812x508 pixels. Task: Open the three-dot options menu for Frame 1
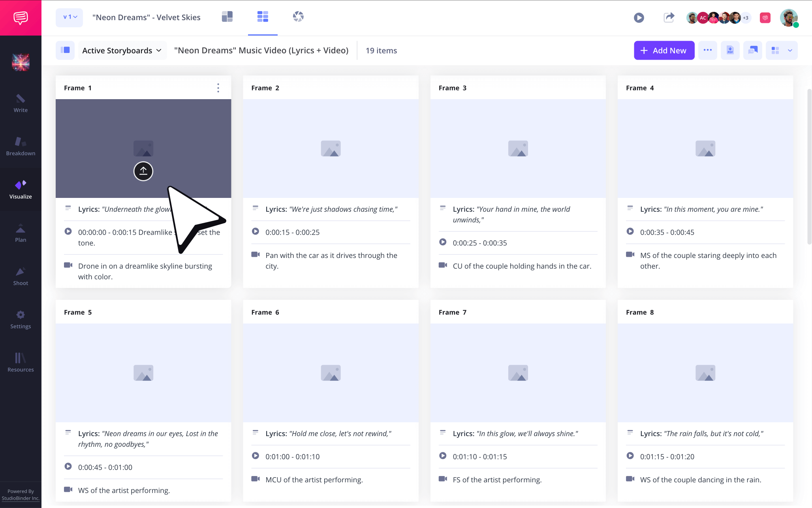218,88
